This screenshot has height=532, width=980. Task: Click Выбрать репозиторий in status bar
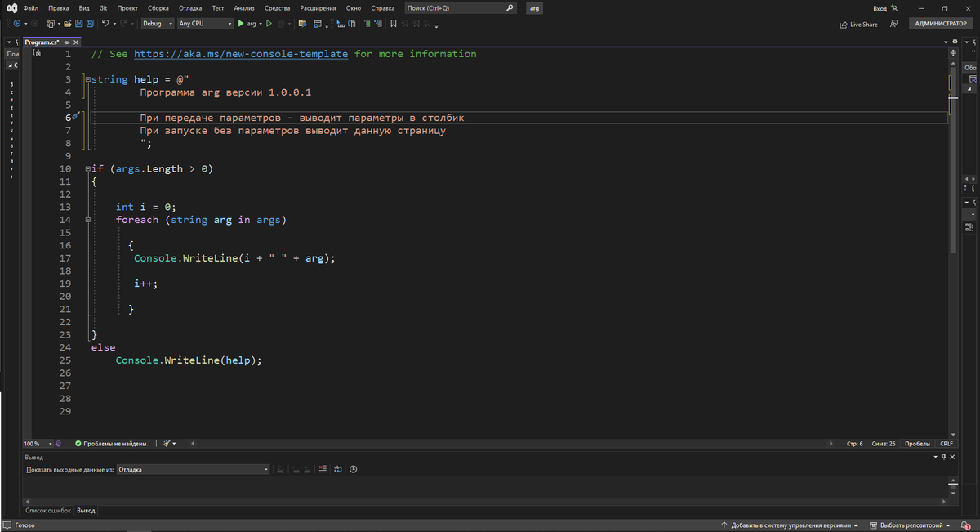click(911, 525)
